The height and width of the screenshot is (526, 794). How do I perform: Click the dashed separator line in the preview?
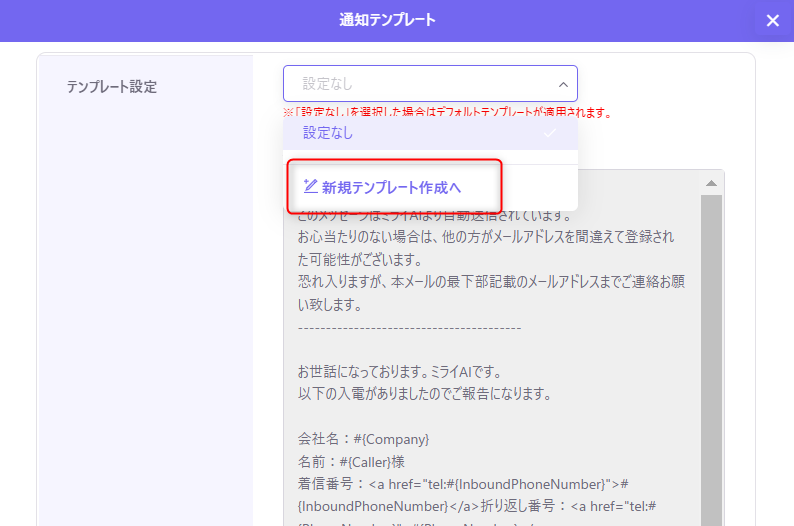[409, 327]
